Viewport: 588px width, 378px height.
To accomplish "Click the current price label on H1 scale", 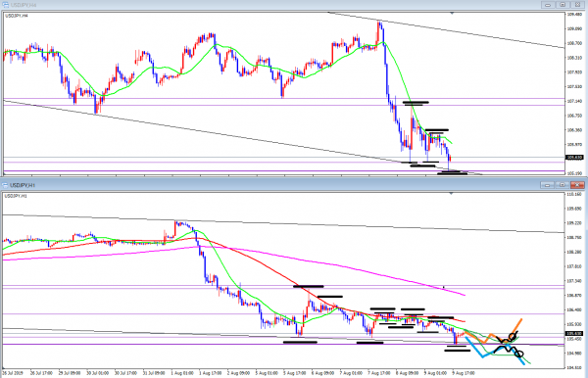I will 573,333.
